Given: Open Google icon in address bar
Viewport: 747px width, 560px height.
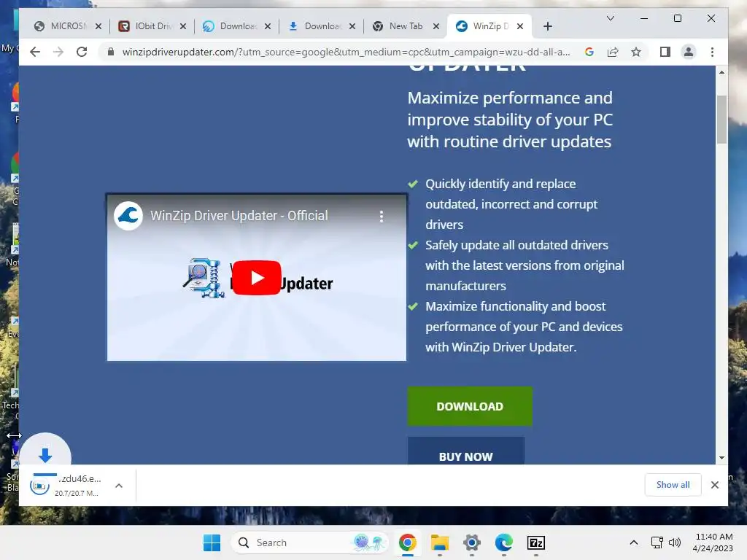Looking at the screenshot, I should pyautogui.click(x=589, y=52).
